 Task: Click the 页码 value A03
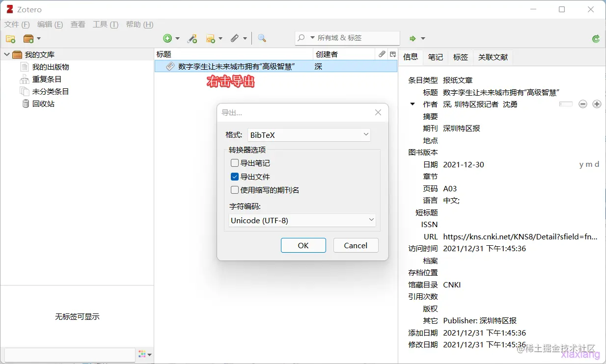450,188
